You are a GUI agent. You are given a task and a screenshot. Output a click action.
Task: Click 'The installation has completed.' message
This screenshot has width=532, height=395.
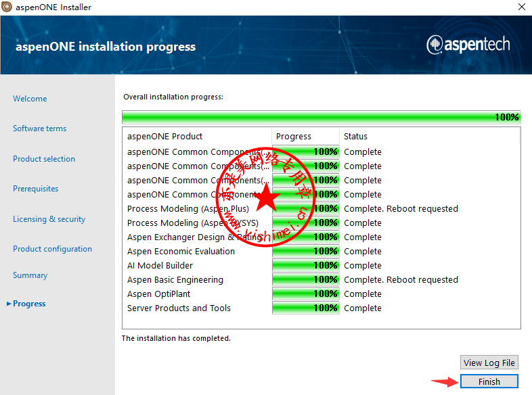point(176,338)
